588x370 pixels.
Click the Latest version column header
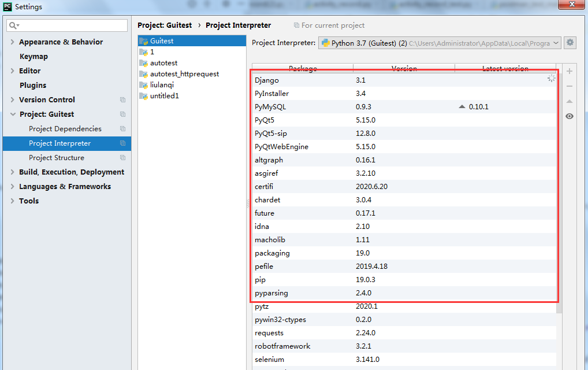click(x=505, y=68)
